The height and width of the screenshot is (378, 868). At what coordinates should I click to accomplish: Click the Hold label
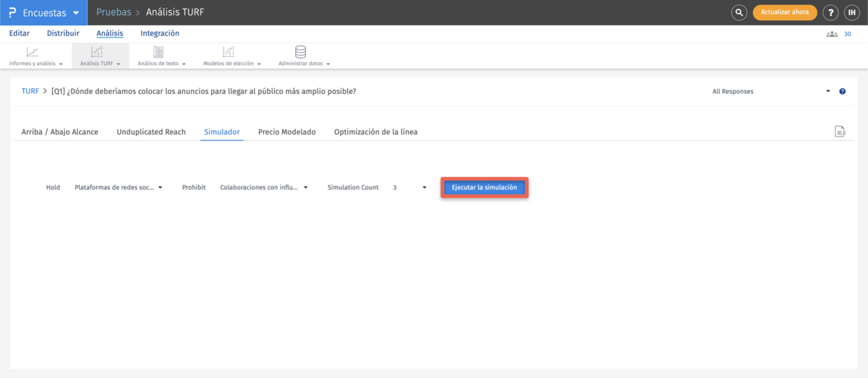coord(53,187)
